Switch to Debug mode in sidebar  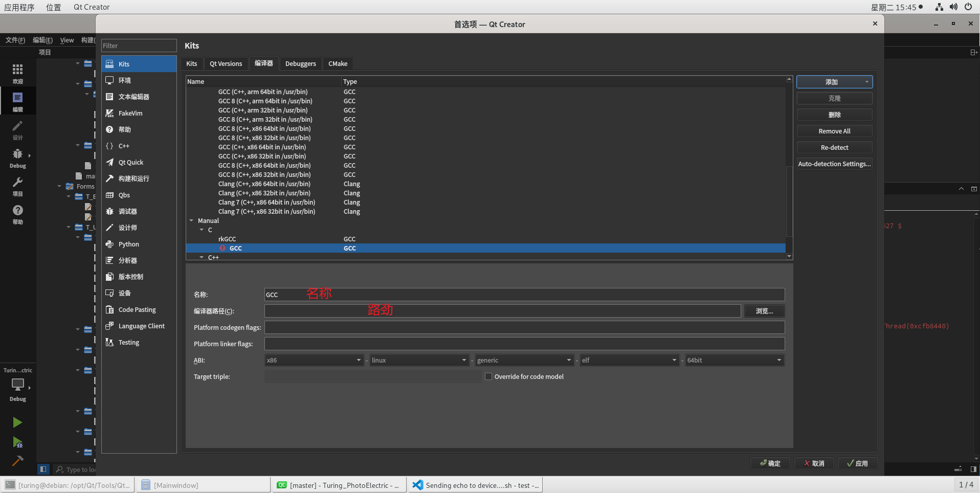click(x=17, y=158)
